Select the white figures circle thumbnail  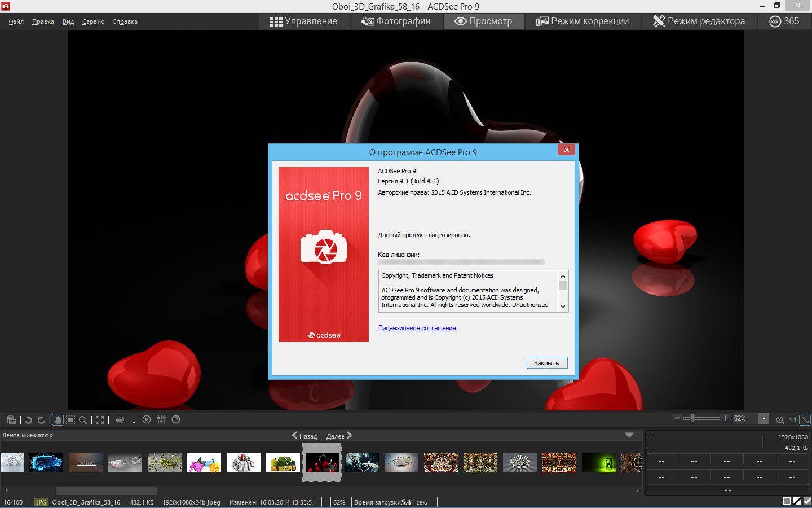coord(244,463)
